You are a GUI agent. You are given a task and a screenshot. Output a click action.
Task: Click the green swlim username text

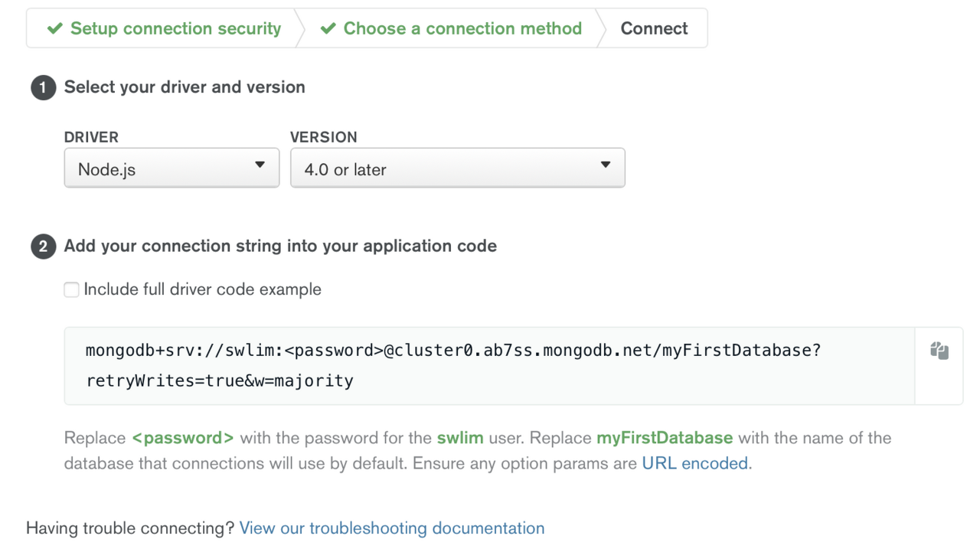(x=460, y=438)
